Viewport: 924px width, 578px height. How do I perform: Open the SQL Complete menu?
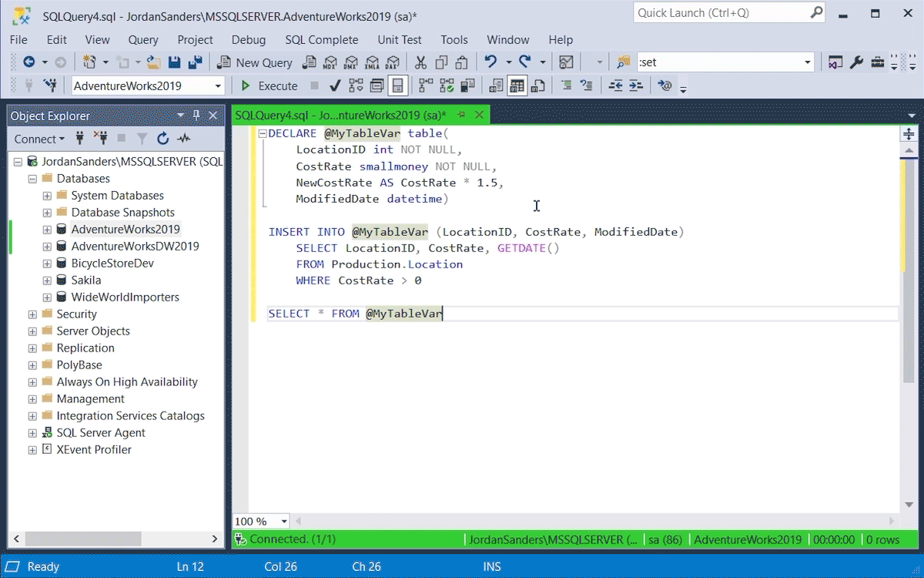(321, 39)
